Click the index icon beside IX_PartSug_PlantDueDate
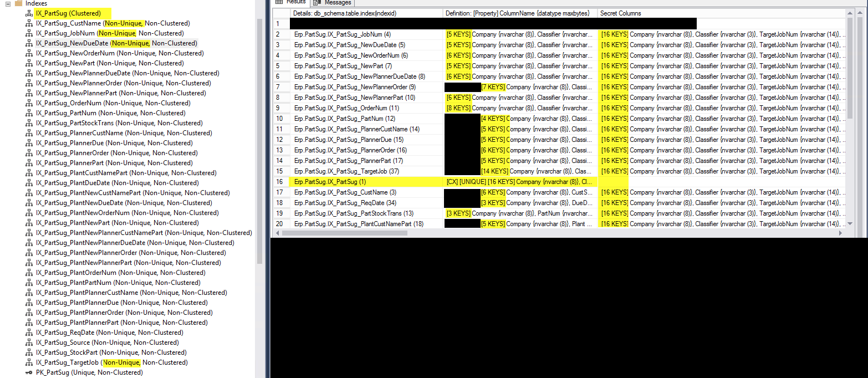 29,183
